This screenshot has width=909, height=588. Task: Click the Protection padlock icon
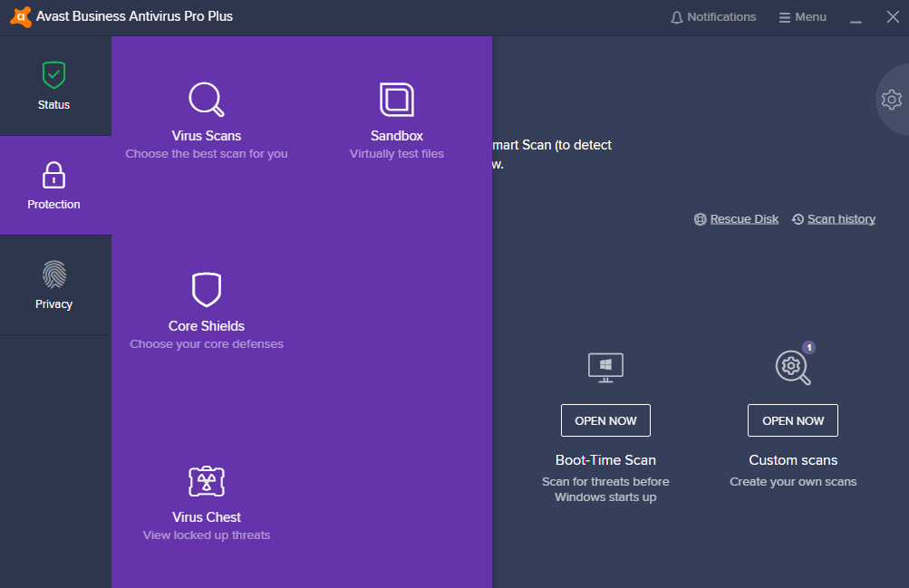point(53,175)
